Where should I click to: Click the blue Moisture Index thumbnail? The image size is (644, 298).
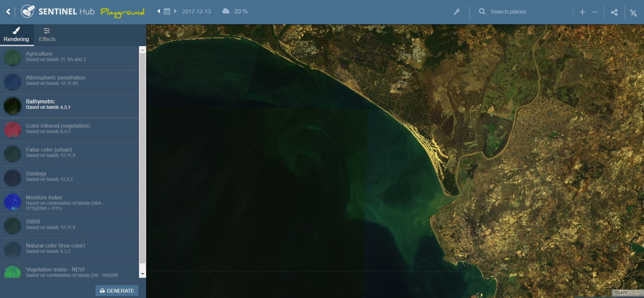12,202
